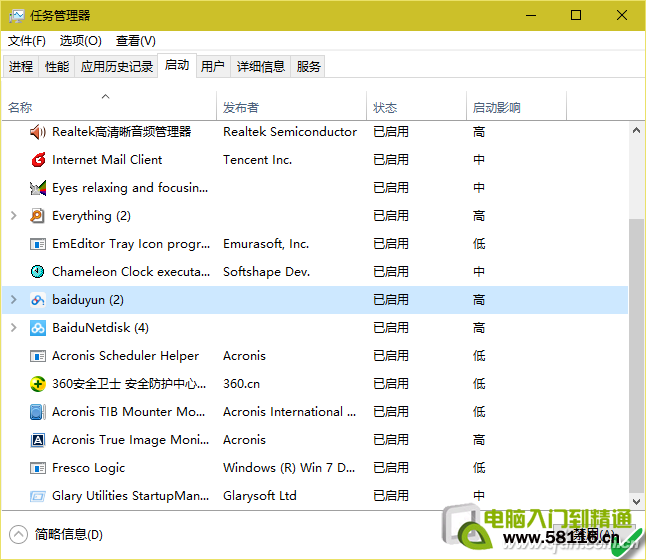Click 高 startup impact in BaiduNetdisk row
The image size is (646, 560).
point(479,328)
